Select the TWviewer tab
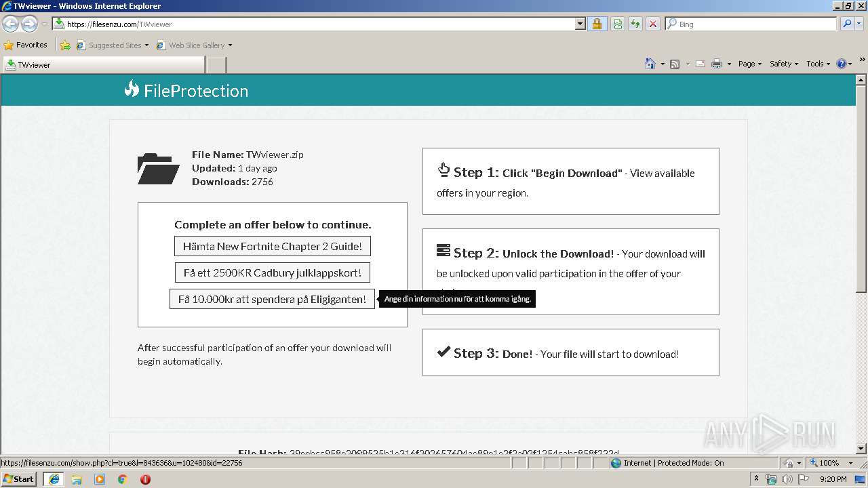The height and width of the screenshot is (488, 868). pos(104,65)
